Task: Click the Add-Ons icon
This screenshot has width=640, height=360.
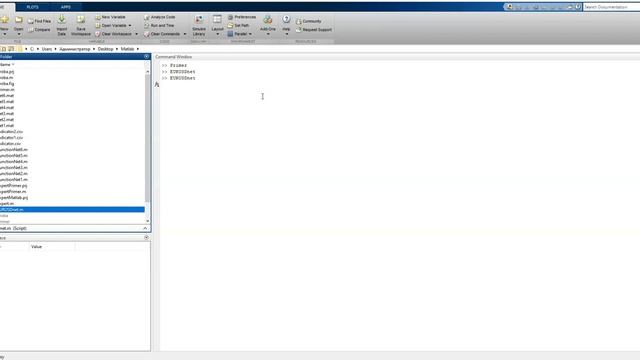Action: pos(268,19)
